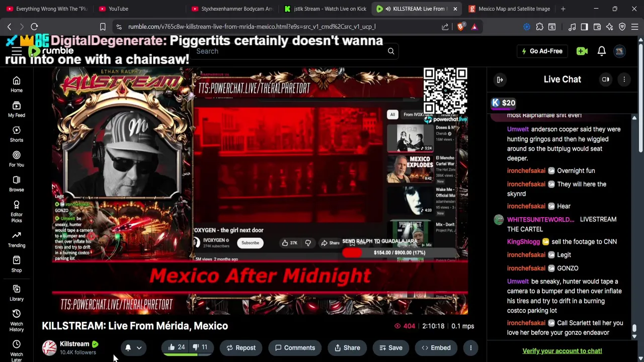Screen dimensions: 644x362
Task: Toggle the Brave sidebar panel
Action: [x=584, y=27]
